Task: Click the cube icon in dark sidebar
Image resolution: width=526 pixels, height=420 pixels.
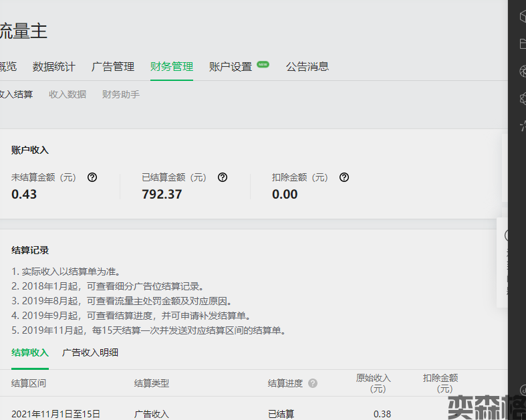Action: coord(522,17)
